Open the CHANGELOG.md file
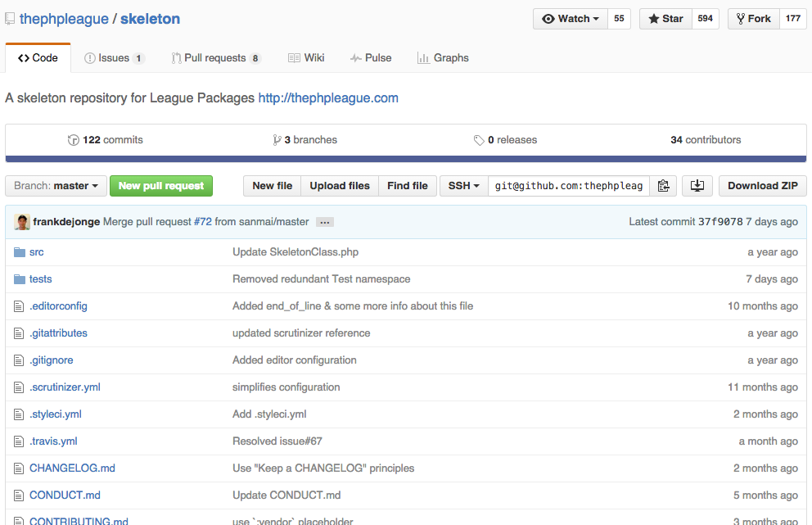The image size is (812, 525). click(72, 468)
